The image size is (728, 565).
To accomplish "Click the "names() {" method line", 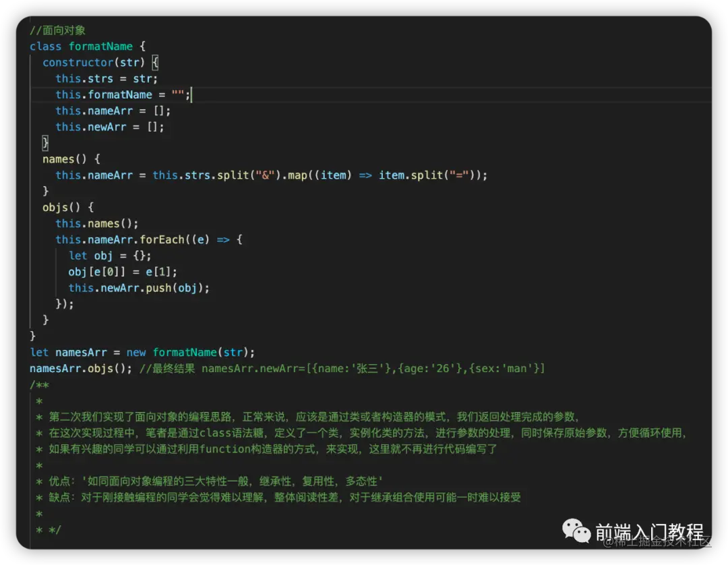I will click(71, 159).
